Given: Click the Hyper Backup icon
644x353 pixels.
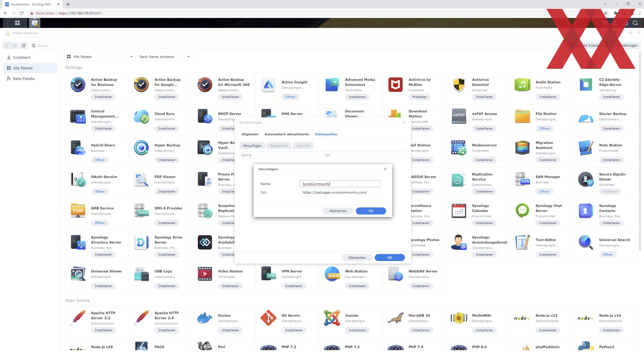Looking at the screenshot, I should [x=141, y=148].
